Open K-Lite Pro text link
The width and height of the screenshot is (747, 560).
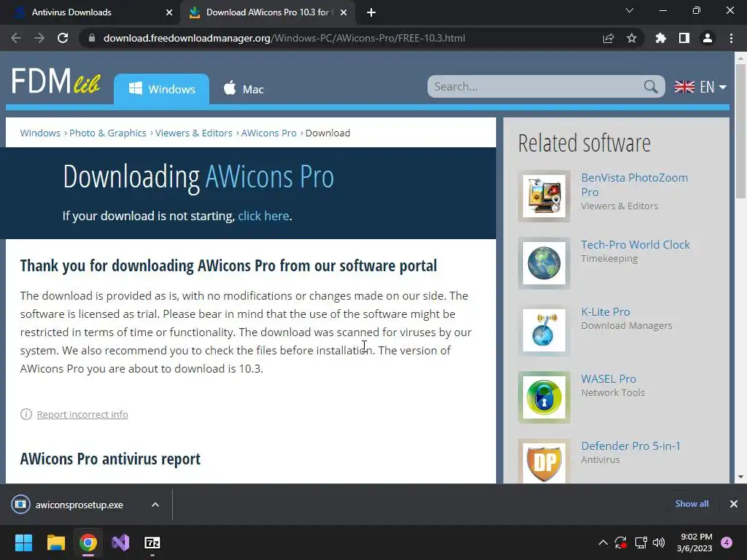pos(605,311)
